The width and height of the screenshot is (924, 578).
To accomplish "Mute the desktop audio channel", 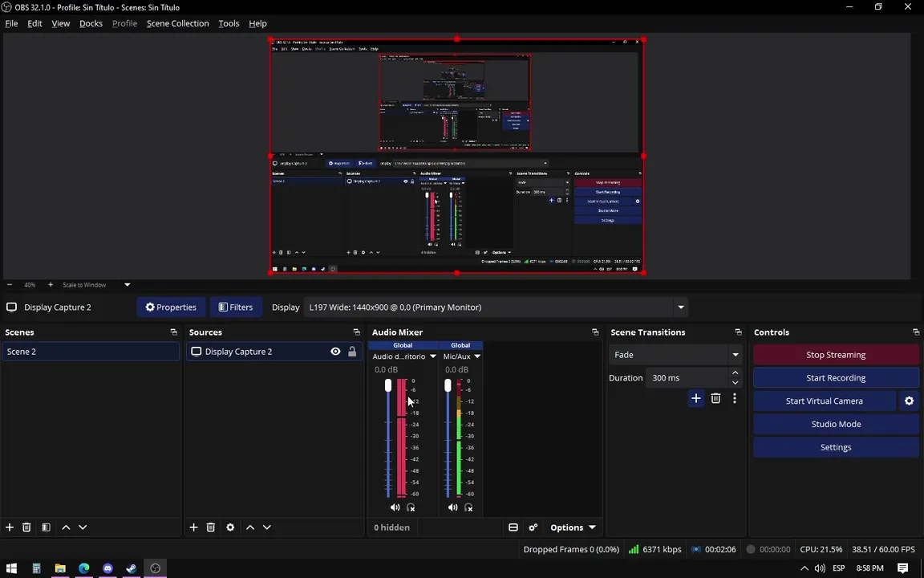I will (x=395, y=507).
